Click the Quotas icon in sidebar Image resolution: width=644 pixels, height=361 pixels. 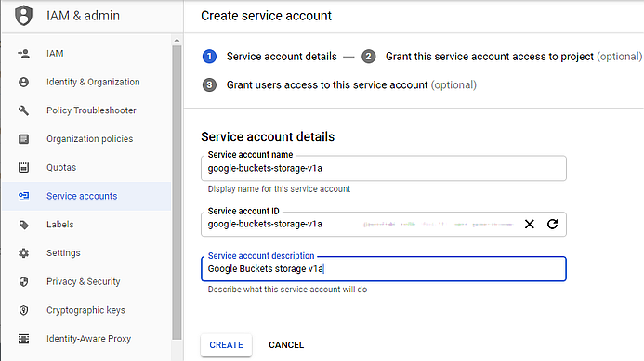[x=24, y=167]
